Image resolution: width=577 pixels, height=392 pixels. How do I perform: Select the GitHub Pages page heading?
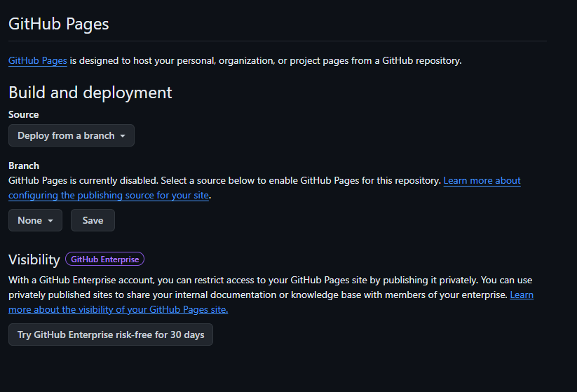[x=58, y=24]
